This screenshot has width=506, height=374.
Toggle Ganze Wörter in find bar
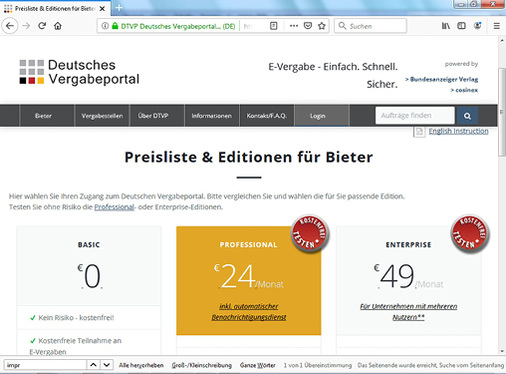[x=258, y=365]
